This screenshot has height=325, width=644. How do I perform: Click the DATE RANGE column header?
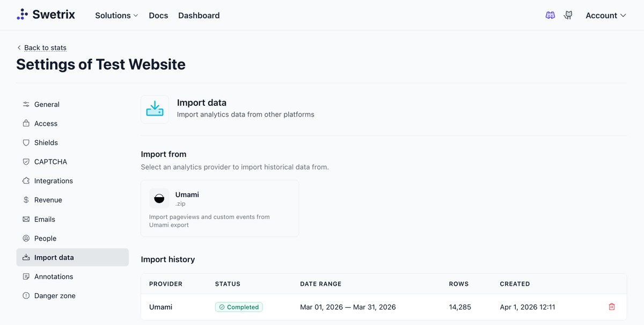tap(321, 284)
